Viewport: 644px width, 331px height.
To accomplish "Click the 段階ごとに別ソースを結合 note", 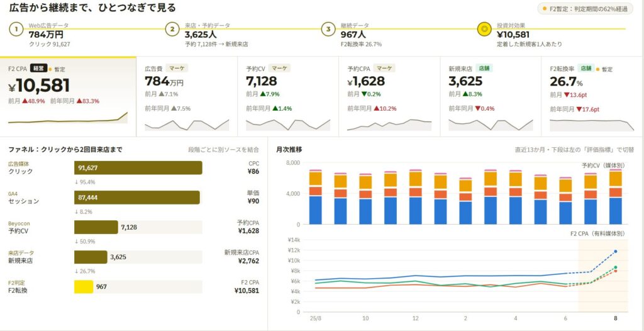I will point(224,150).
